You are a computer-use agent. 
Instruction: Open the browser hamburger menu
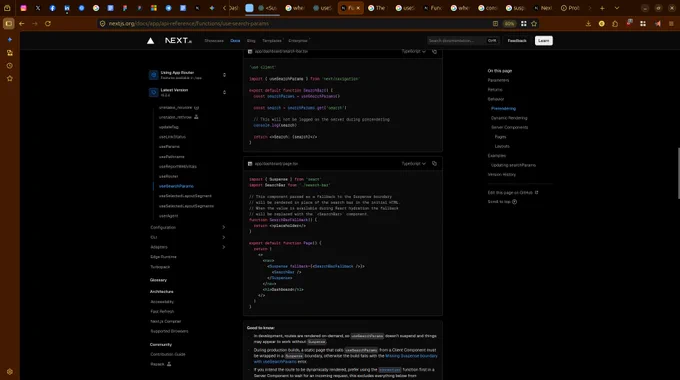pyautogui.click(x=671, y=23)
